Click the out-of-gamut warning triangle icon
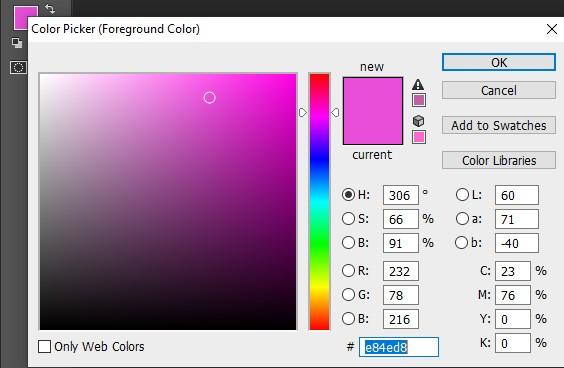This screenshot has width=564, height=368. pyautogui.click(x=418, y=85)
